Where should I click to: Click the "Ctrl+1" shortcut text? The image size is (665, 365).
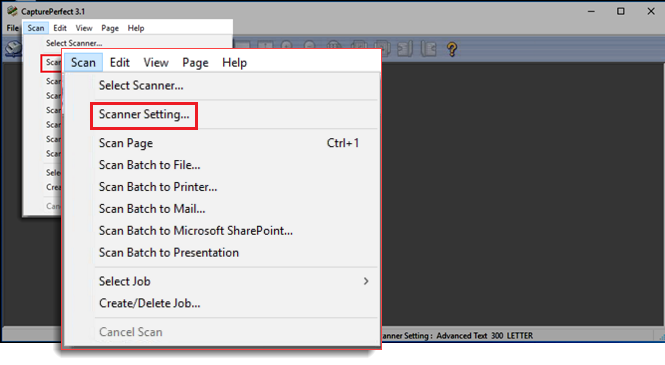pos(343,143)
